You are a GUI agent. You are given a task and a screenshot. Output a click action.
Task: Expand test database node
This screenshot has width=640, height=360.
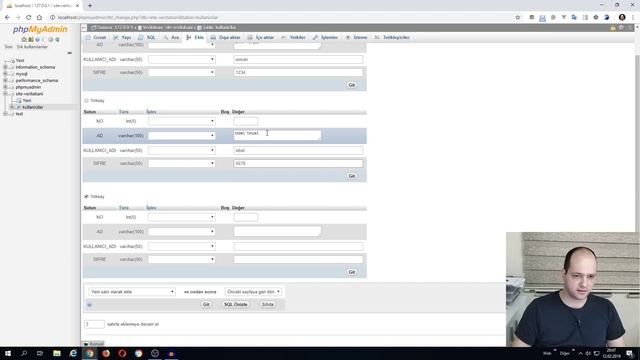point(6,114)
